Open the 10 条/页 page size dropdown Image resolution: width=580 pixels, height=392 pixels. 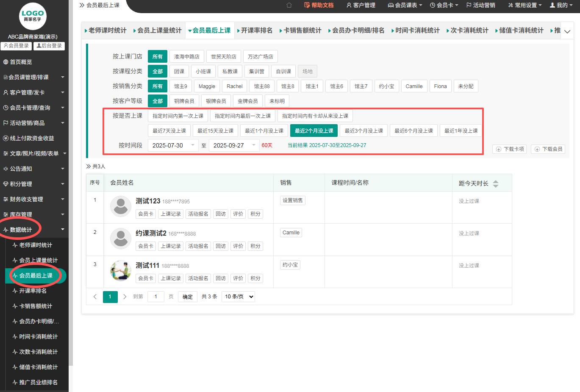click(239, 297)
